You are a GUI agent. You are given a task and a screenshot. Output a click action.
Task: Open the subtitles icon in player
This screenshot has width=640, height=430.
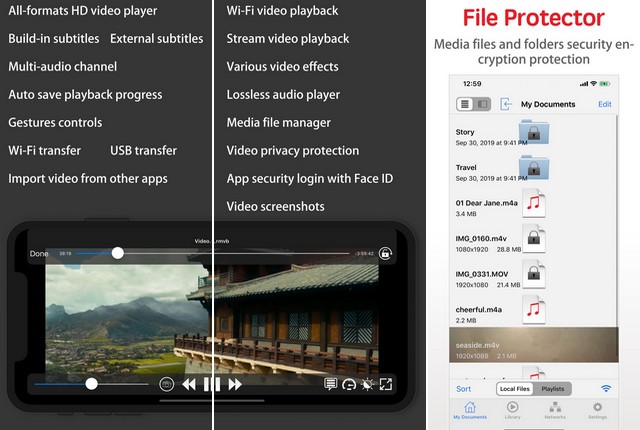tap(330, 384)
